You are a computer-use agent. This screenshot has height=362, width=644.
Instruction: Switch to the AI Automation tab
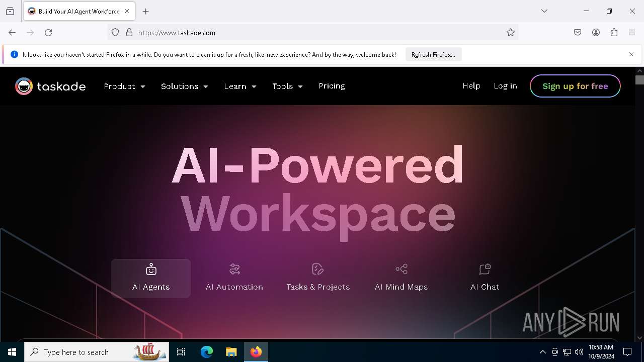point(234,279)
